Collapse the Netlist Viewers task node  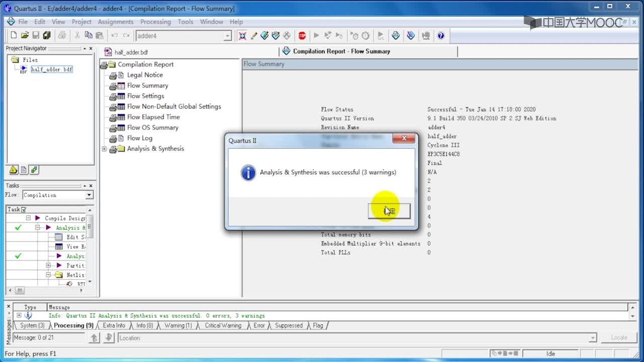pyautogui.click(x=48, y=275)
